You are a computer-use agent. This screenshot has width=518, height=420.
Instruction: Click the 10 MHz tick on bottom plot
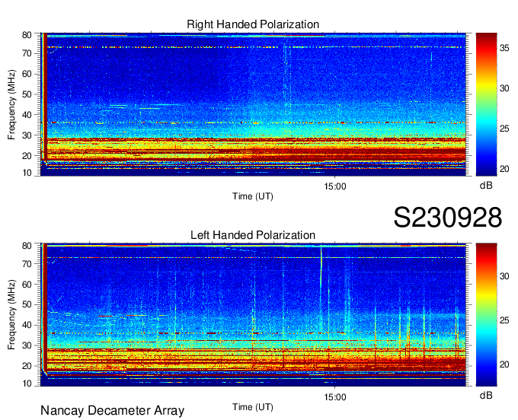(27, 383)
